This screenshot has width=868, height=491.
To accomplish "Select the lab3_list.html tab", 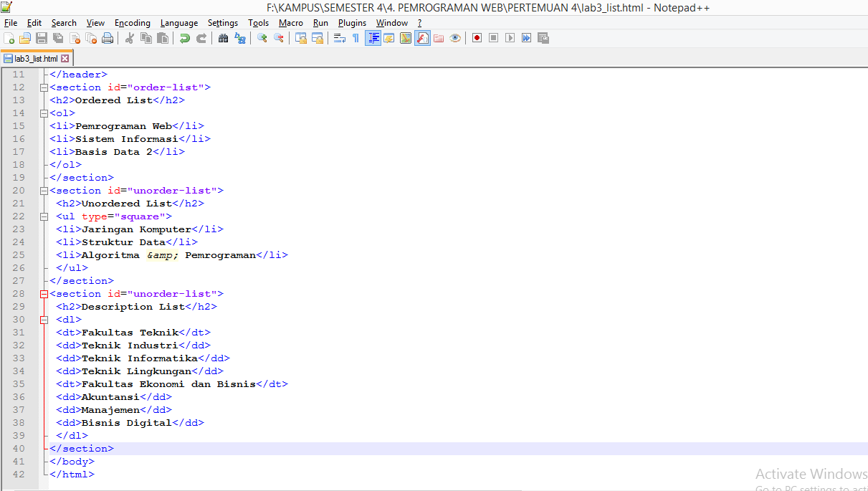I will 34,58.
